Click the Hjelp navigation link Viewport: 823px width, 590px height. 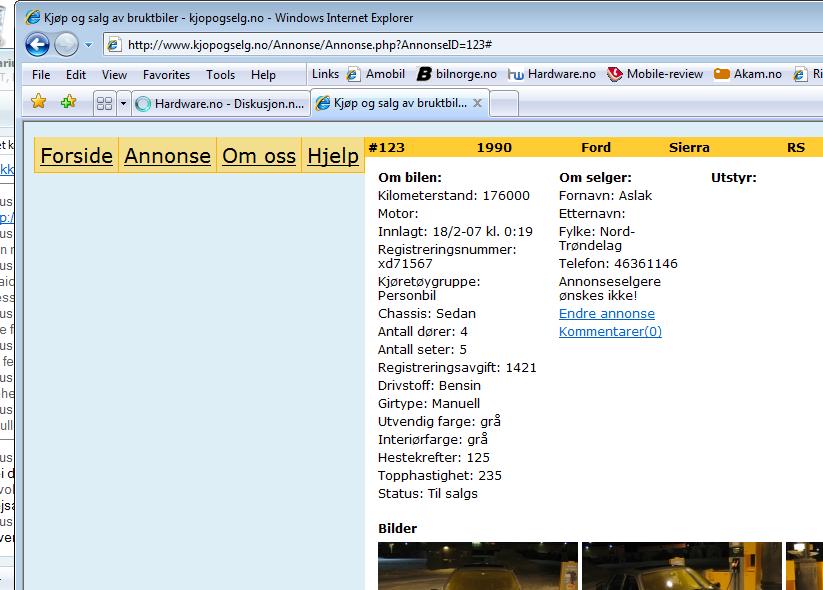coord(333,155)
